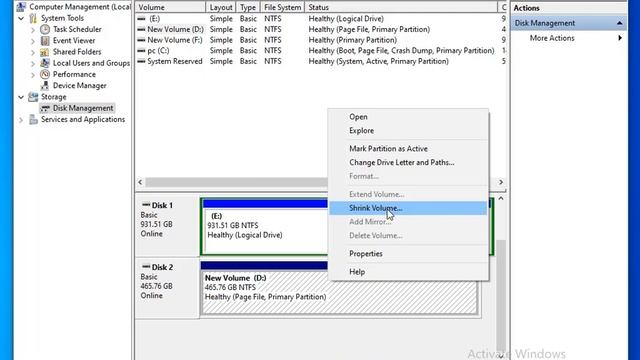Click the drive icon for pc (C:) row

tap(141, 51)
